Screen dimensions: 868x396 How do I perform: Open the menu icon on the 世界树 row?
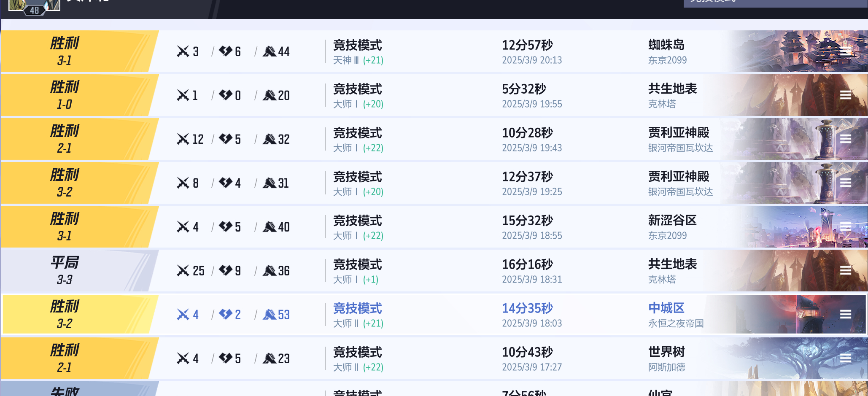click(845, 358)
